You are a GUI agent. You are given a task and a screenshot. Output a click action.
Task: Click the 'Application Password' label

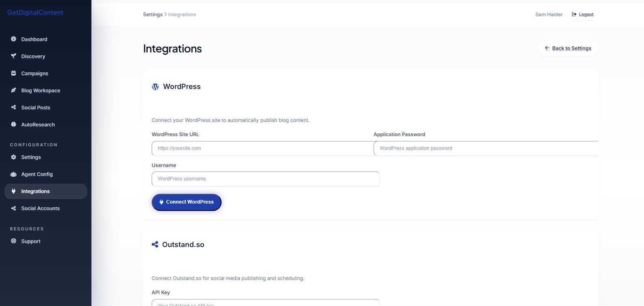tap(399, 135)
